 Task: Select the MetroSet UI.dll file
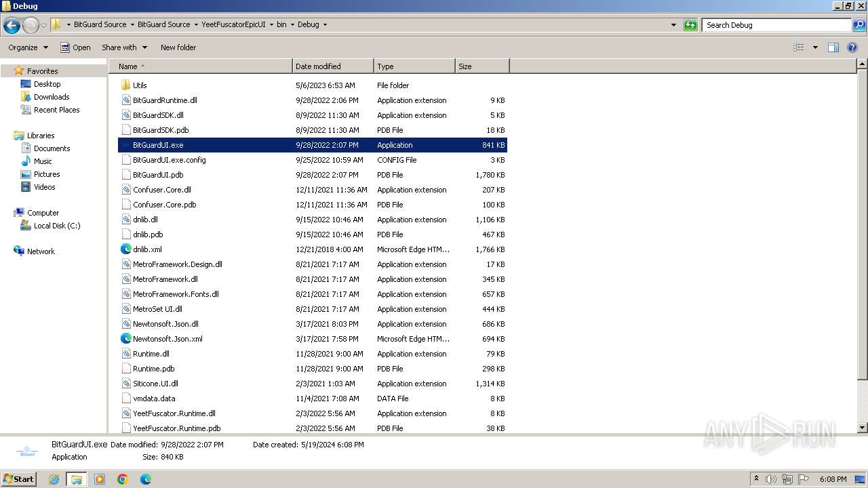pyautogui.click(x=313, y=309)
